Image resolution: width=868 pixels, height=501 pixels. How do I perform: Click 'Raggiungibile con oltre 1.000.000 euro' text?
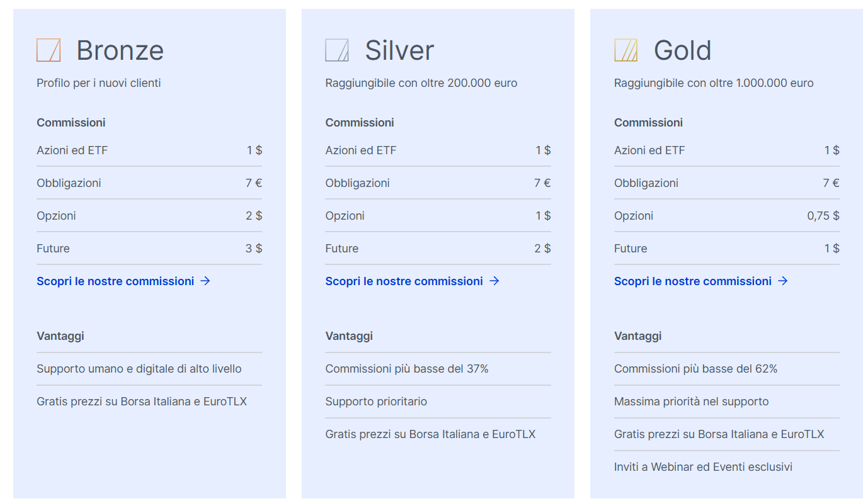click(x=714, y=83)
